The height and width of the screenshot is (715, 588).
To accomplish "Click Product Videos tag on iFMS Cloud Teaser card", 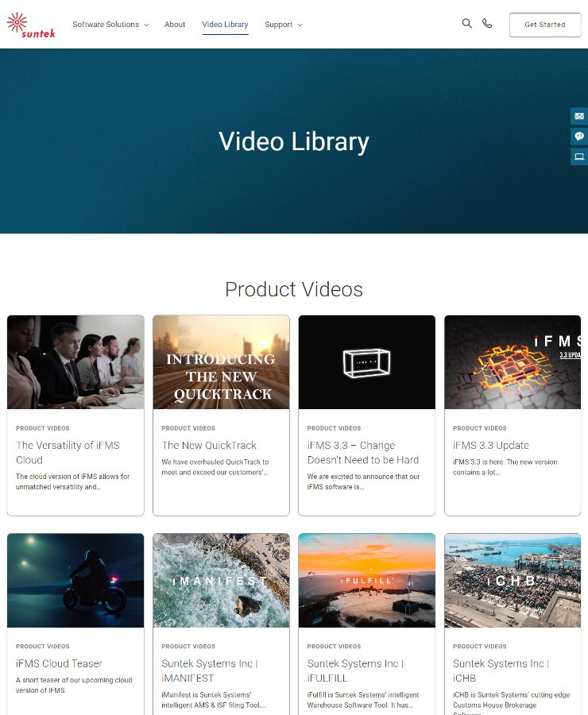I will pos(42,647).
